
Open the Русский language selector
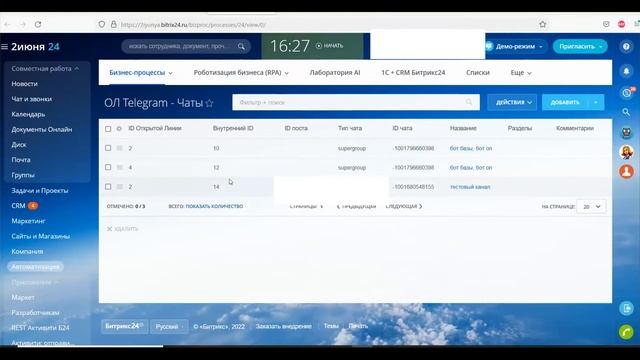click(169, 327)
